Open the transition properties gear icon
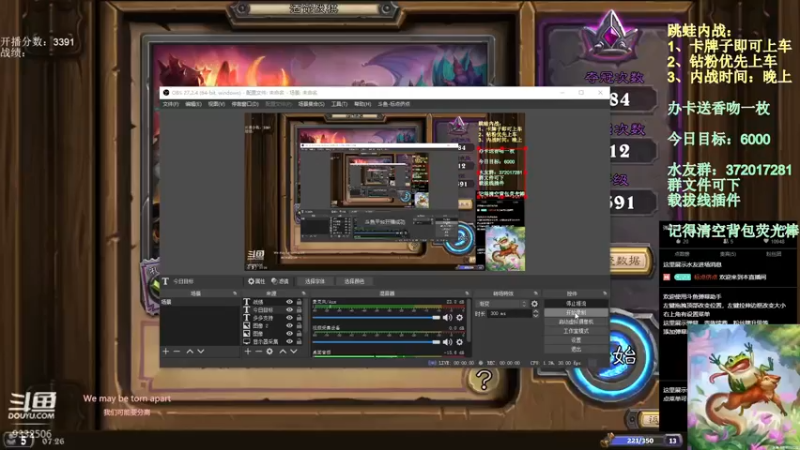This screenshot has width=800, height=450. point(534,304)
